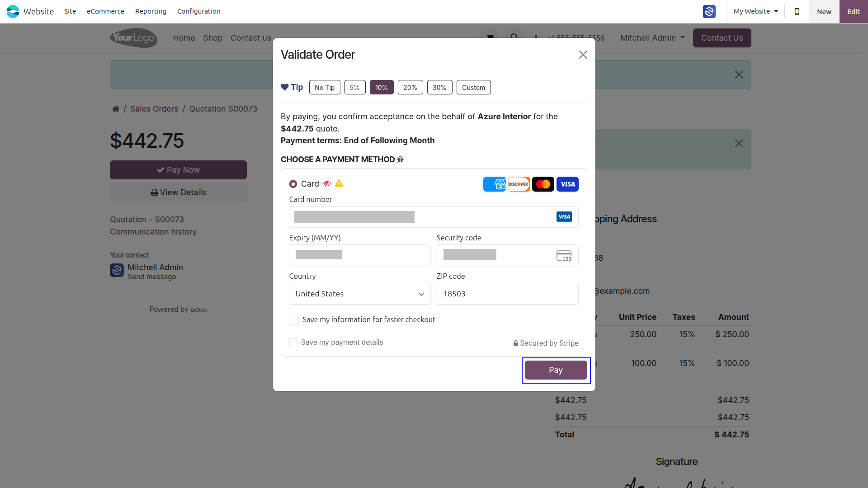Click Mitchell Admin contact avatar
Image resolution: width=868 pixels, height=488 pixels.
117,270
